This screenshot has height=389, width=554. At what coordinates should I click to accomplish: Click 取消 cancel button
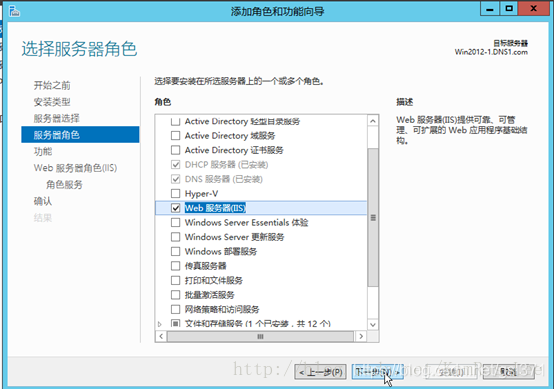[x=508, y=372]
